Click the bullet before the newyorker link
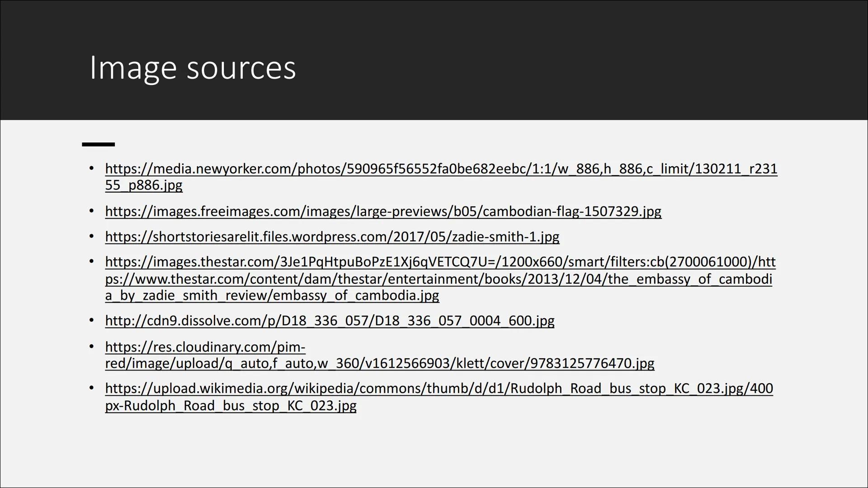 point(92,169)
